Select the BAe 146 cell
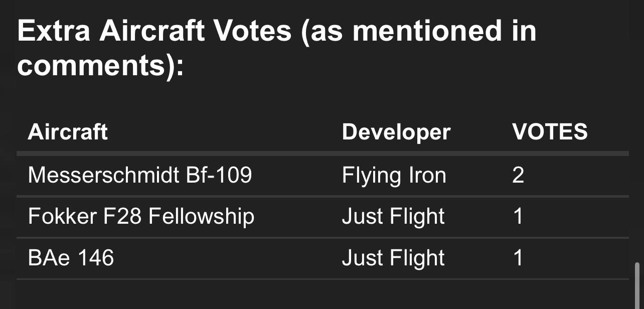This screenshot has width=644, height=309. click(x=71, y=258)
